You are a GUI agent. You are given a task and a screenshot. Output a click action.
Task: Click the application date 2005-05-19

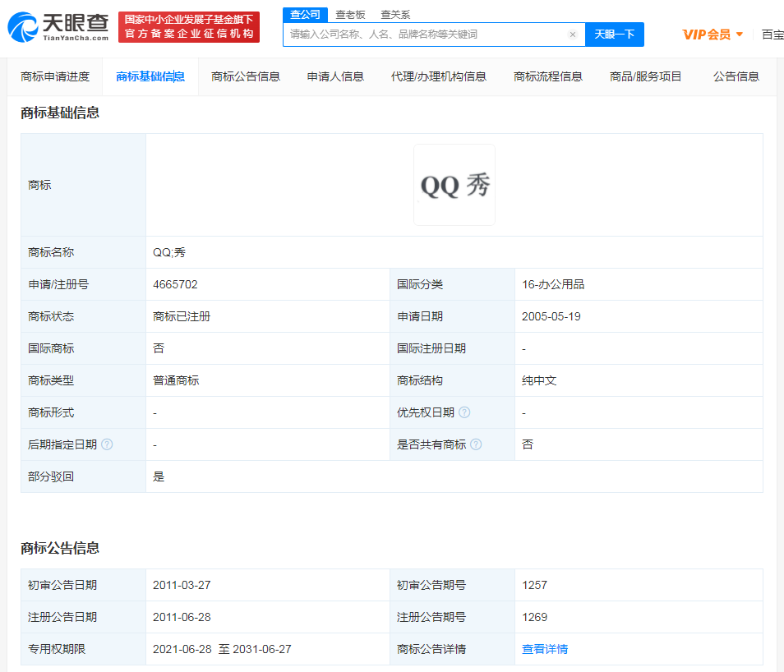551,316
